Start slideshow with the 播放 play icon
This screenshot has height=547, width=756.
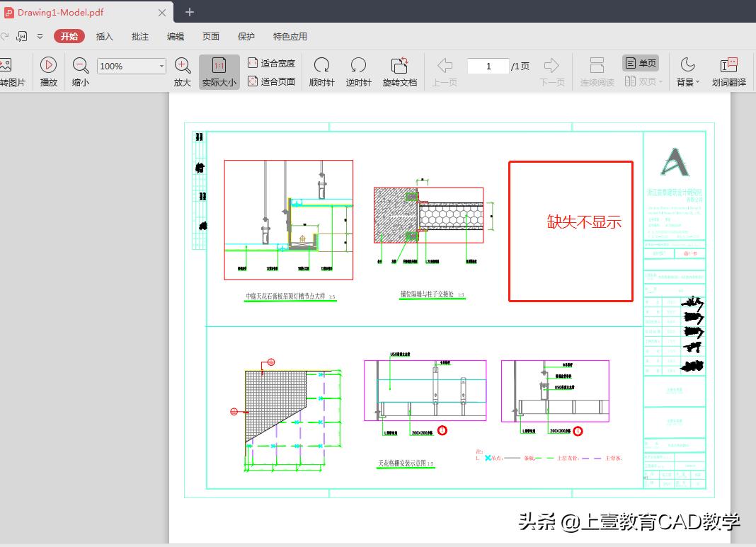[48, 71]
